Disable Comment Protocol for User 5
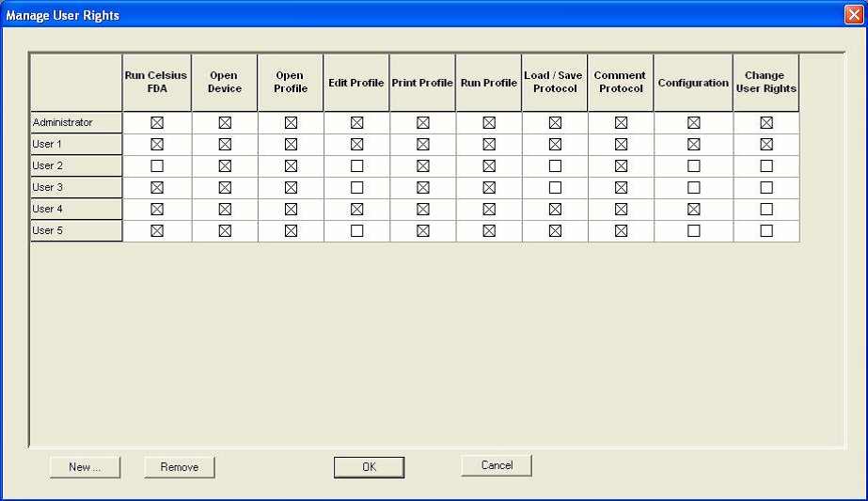 pyautogui.click(x=621, y=230)
